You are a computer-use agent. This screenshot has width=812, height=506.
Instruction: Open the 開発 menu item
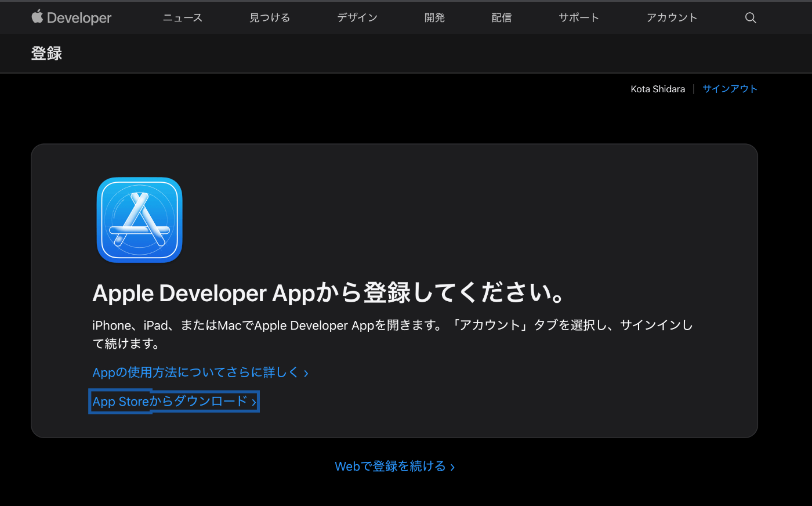434,18
